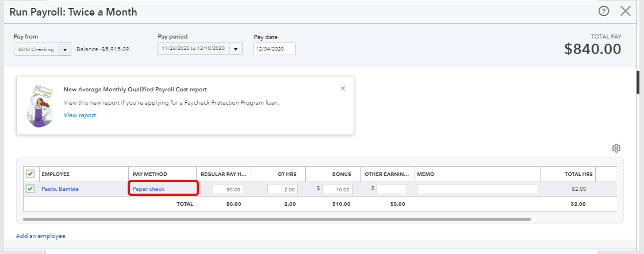Open the pay period dropdown
This screenshot has height=254, width=644.
pos(236,49)
